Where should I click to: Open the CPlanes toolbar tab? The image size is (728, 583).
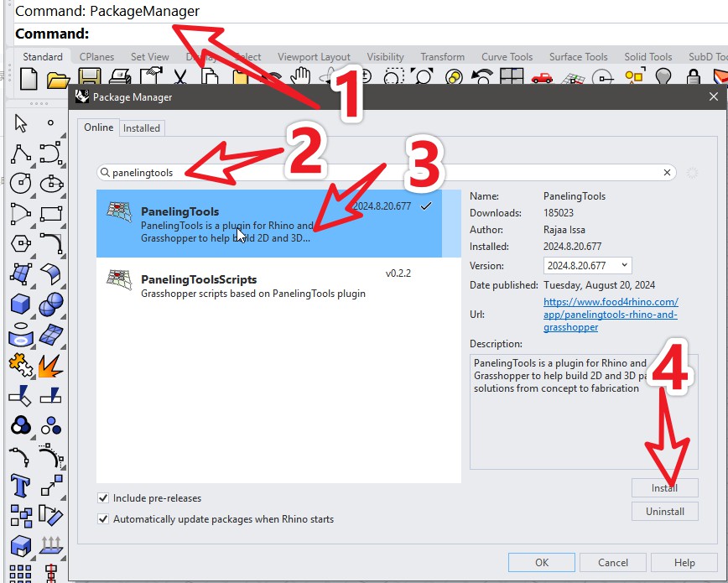96,57
